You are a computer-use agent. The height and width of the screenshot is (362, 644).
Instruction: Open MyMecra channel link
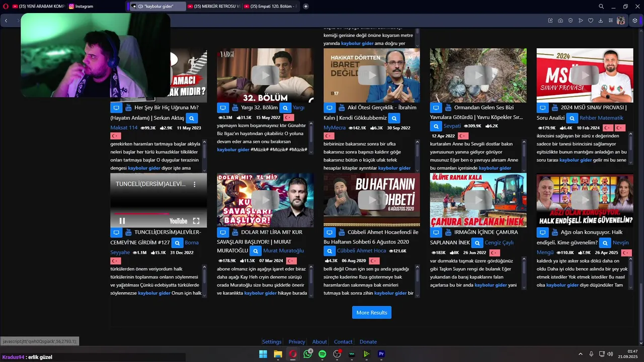click(x=335, y=128)
